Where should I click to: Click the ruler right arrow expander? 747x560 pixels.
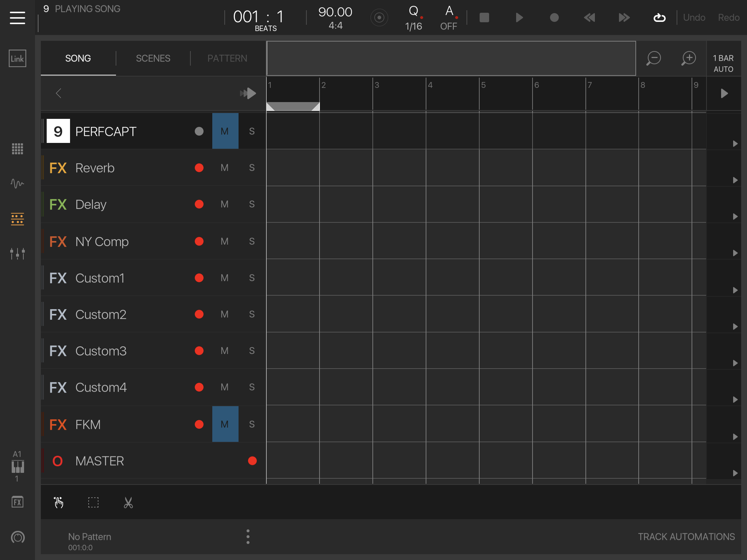point(724,94)
